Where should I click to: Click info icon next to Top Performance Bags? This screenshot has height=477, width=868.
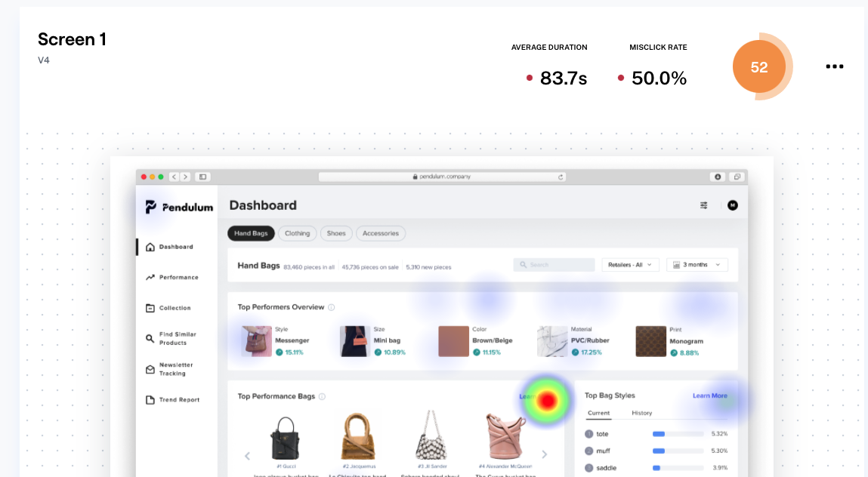point(322,396)
